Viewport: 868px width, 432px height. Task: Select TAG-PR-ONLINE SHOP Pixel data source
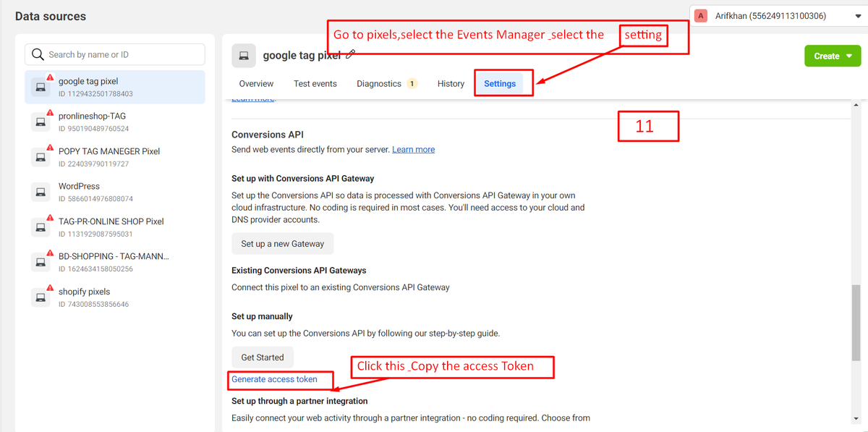pos(115,227)
